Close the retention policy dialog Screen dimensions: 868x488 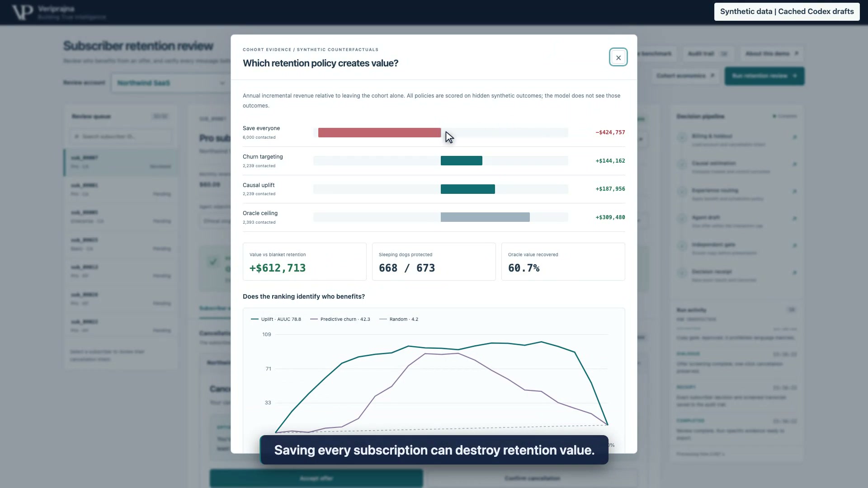[618, 57]
